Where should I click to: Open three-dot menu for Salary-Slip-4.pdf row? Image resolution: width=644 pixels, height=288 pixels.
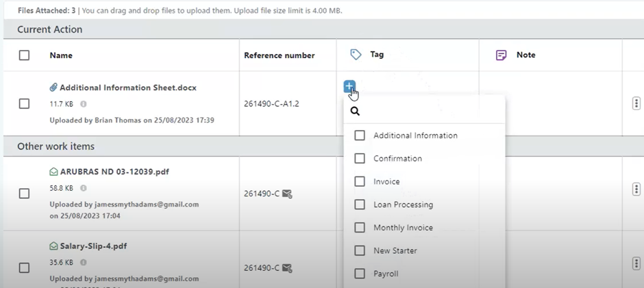tap(636, 263)
